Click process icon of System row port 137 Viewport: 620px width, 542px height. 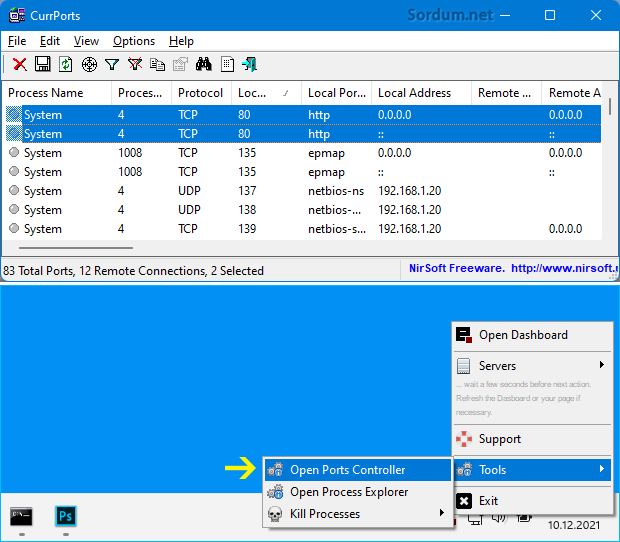point(14,191)
